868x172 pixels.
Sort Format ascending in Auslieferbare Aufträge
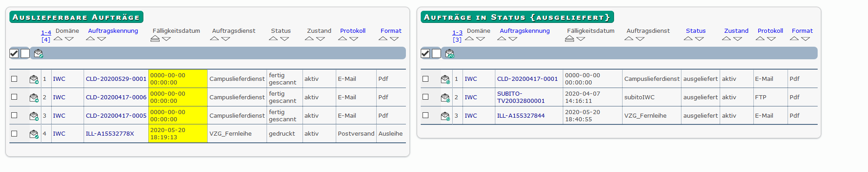coord(383,39)
